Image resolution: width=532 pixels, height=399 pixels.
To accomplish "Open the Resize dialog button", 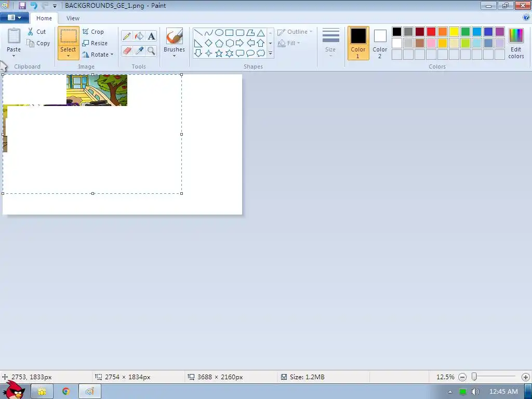I will [95, 43].
